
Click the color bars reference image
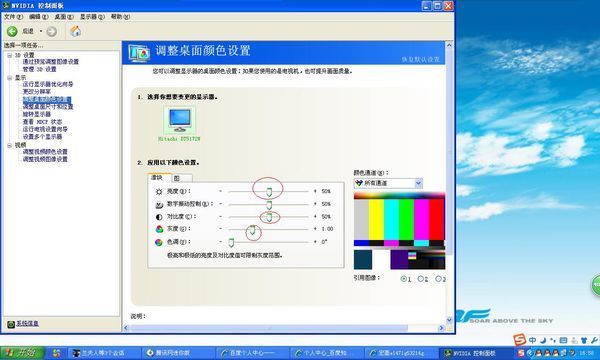point(399,231)
